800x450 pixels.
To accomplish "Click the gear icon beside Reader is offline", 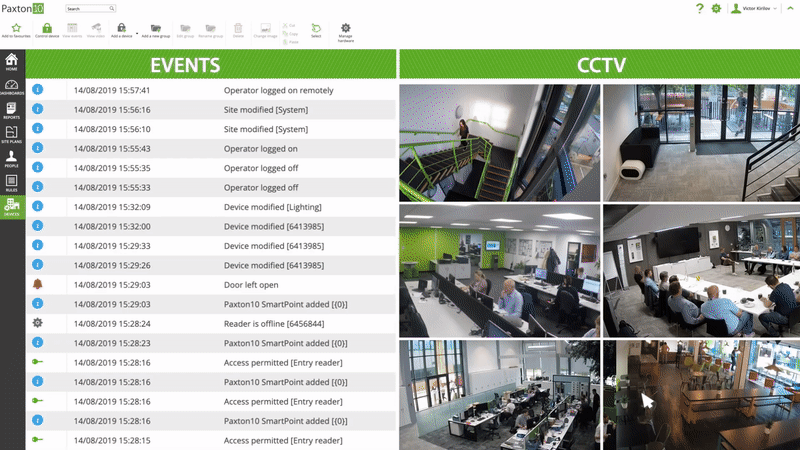I will (37, 323).
